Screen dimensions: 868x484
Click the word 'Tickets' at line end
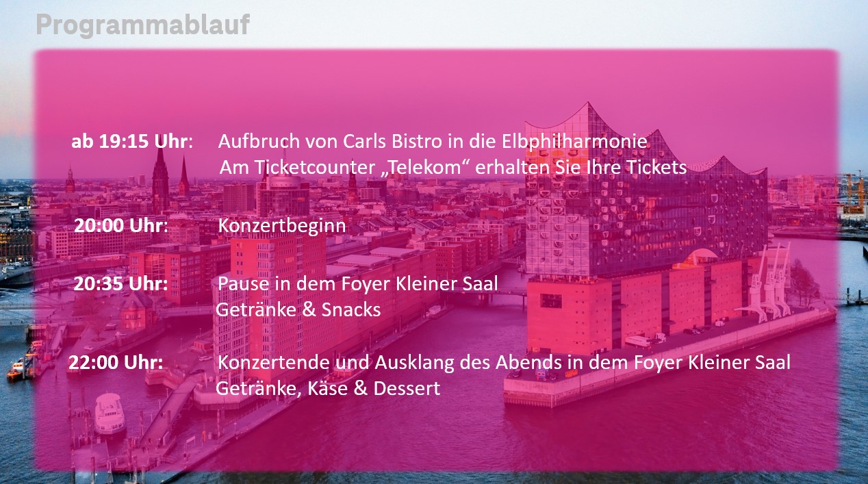click(658, 168)
